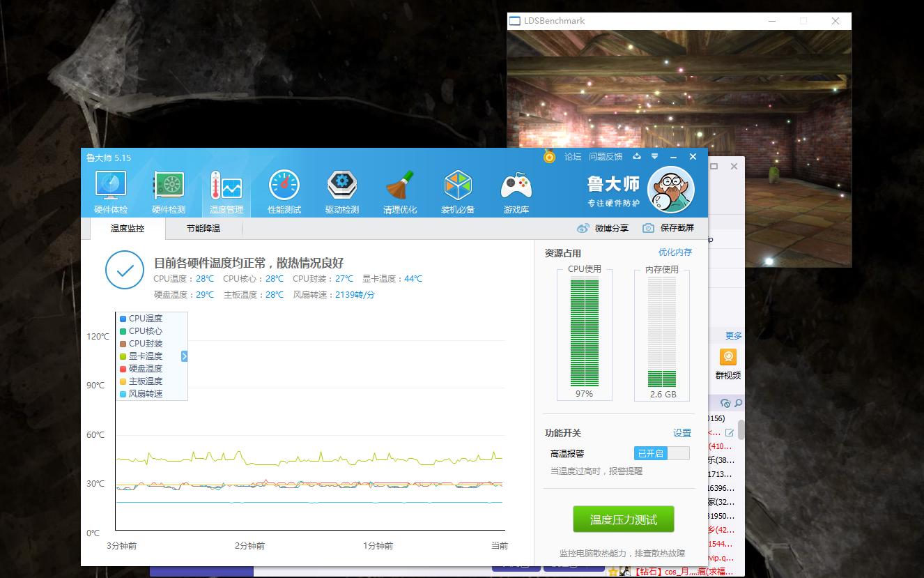The width and height of the screenshot is (924, 578).
Task: Click the LDSBenchmark 3D render view
Action: [679, 149]
